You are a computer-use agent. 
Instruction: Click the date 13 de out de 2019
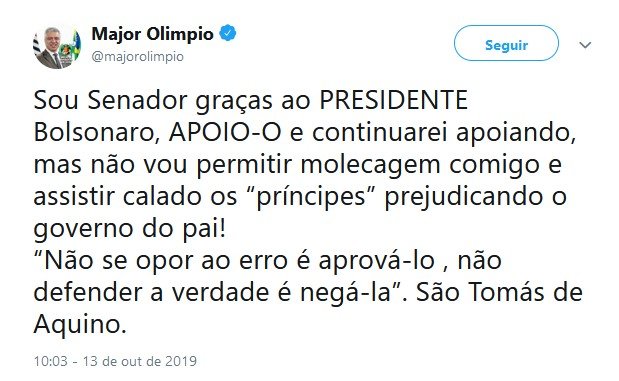[139, 361]
